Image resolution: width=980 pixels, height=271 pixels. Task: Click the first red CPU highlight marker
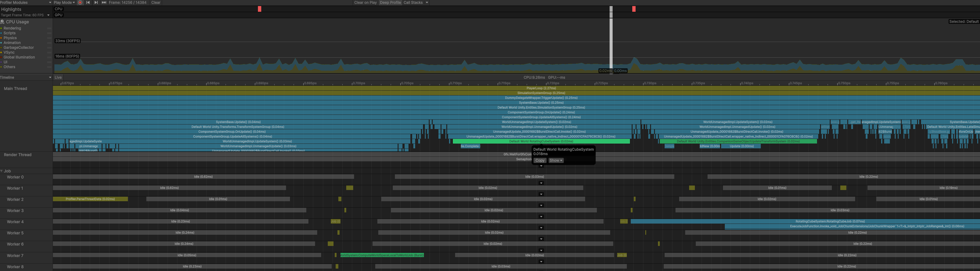click(x=259, y=9)
